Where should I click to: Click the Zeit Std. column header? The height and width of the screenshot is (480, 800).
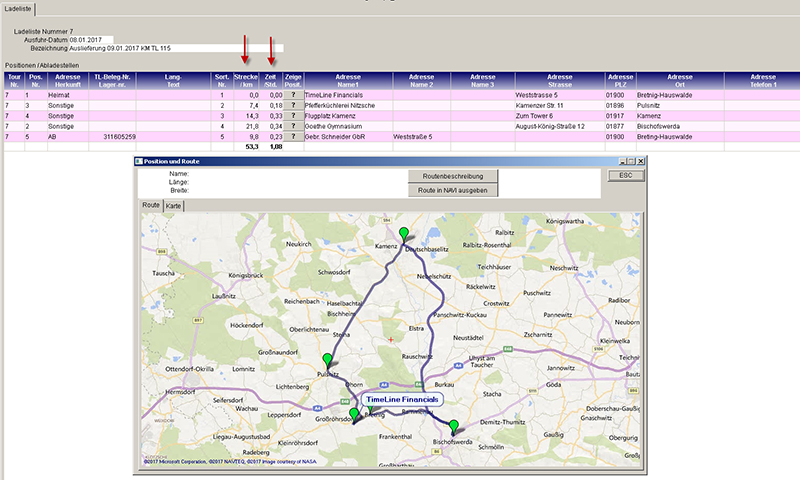point(271,80)
